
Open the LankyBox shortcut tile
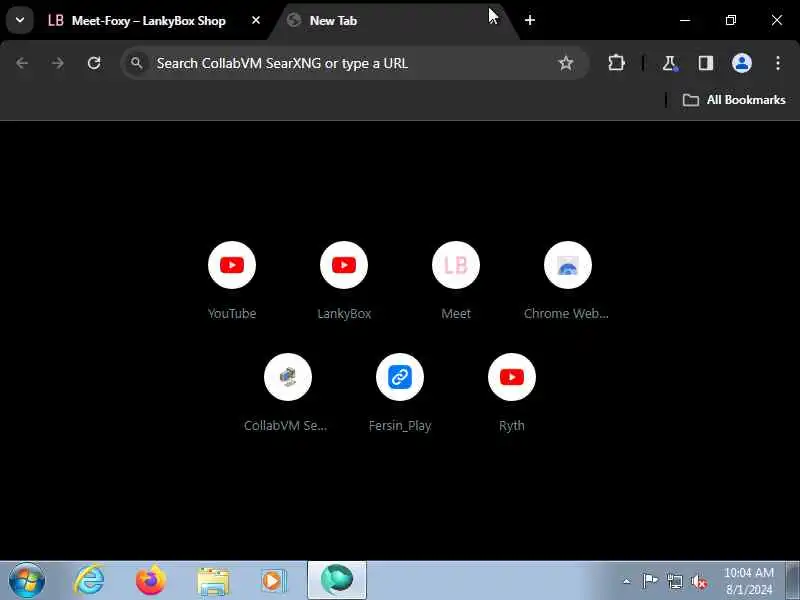pos(344,280)
